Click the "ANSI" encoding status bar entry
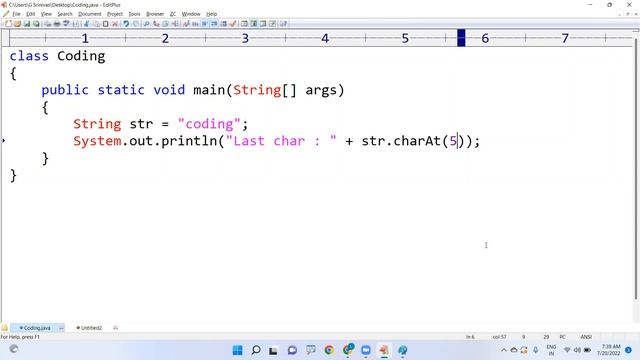This screenshot has height=360, width=640. 586,337
